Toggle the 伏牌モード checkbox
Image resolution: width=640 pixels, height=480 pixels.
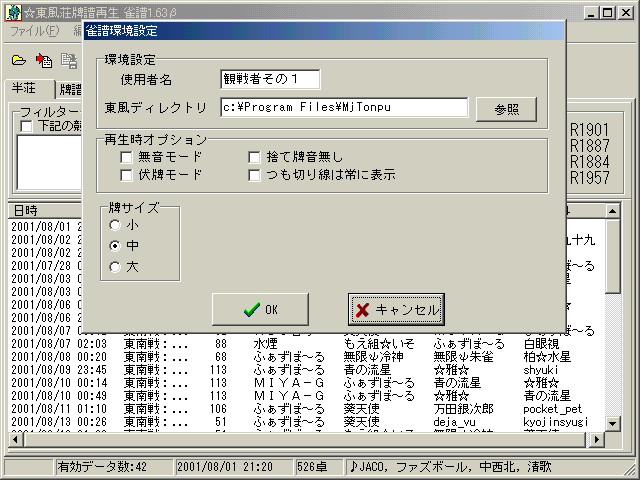tap(126, 175)
